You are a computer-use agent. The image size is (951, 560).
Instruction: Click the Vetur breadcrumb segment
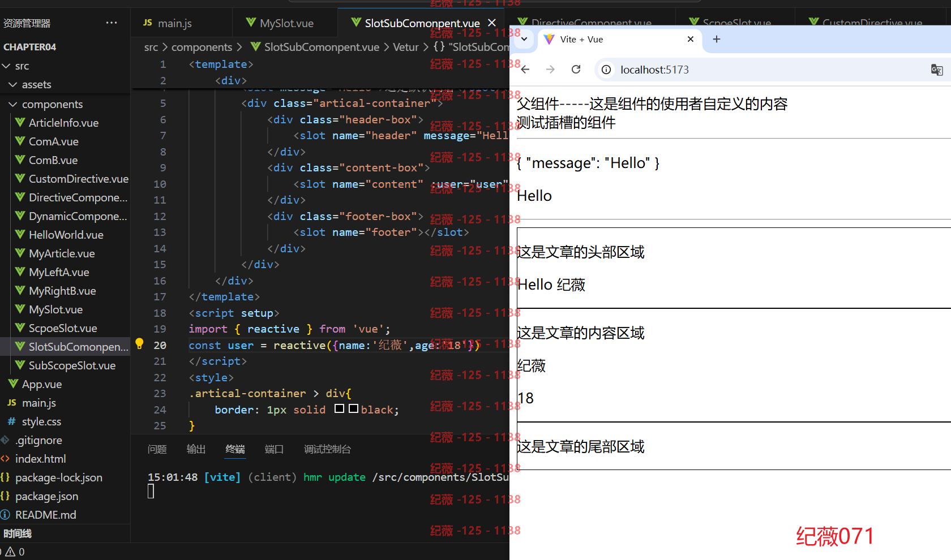click(406, 47)
